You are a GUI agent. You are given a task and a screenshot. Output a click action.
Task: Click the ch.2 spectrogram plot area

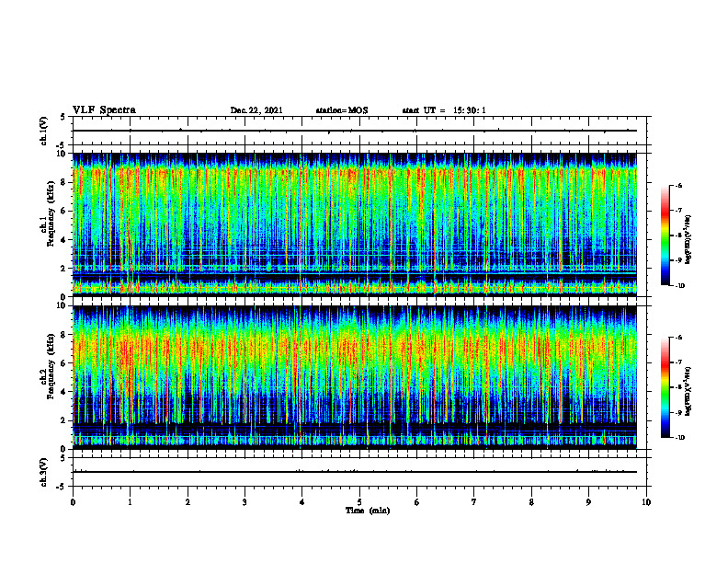tap(355, 377)
